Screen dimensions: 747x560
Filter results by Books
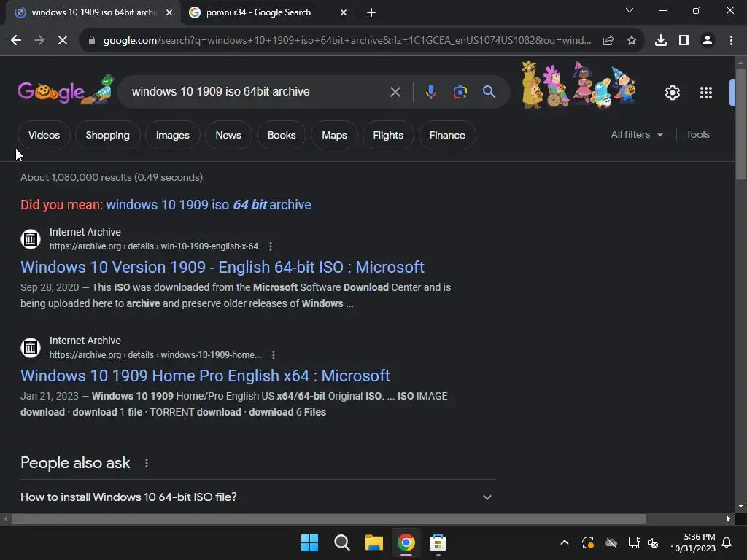click(x=282, y=135)
